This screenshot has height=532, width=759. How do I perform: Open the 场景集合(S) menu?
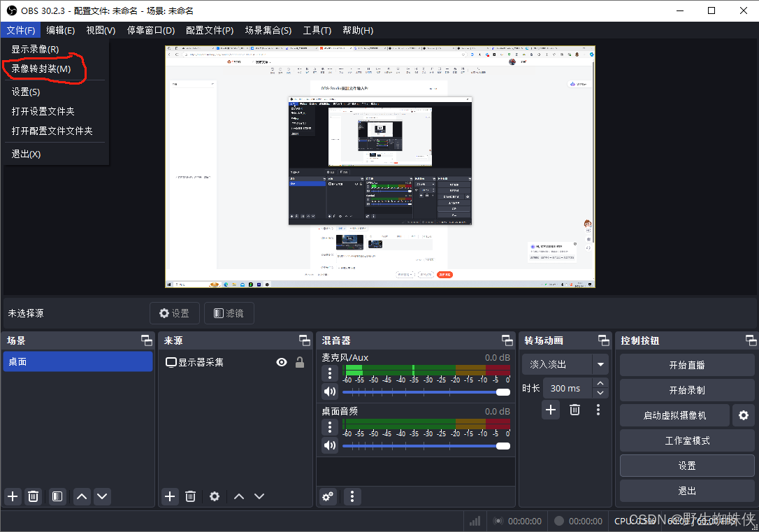268,30
